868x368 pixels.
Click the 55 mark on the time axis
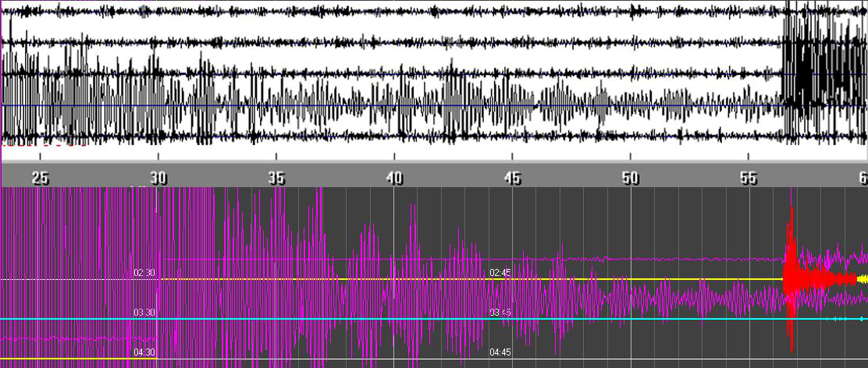click(x=749, y=178)
